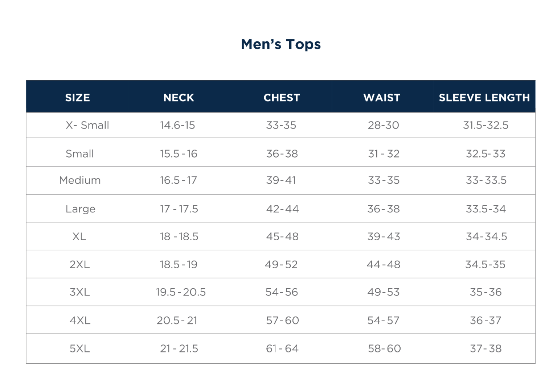Click the 4XL chest value 57-60
This screenshot has width=553, height=392.
coord(282,320)
